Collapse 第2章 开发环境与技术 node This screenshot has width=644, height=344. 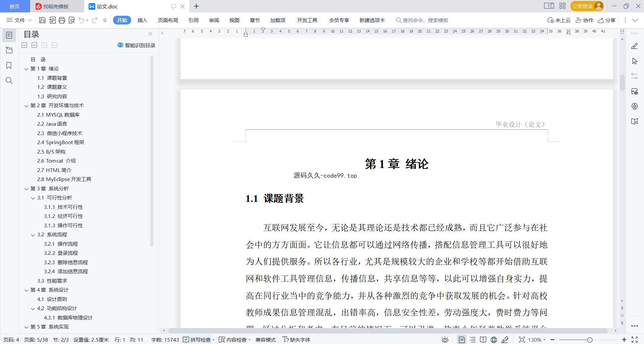tap(26, 106)
